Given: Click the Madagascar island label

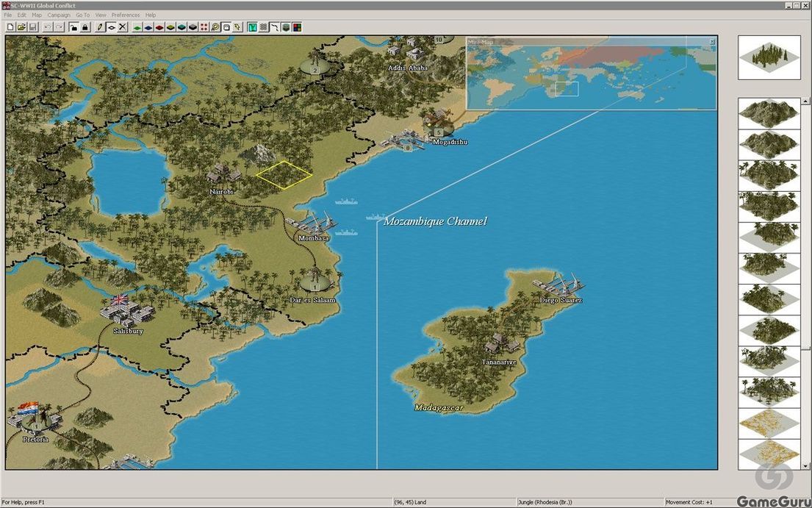Looking at the screenshot, I should tap(439, 408).
